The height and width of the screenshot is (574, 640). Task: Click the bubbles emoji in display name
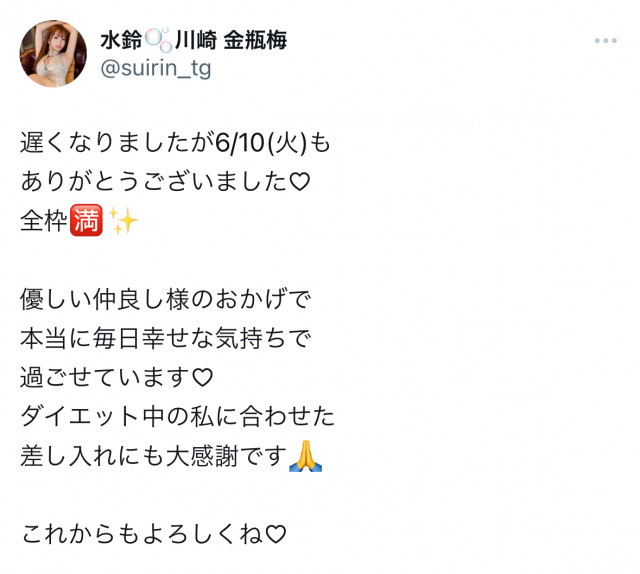159,40
